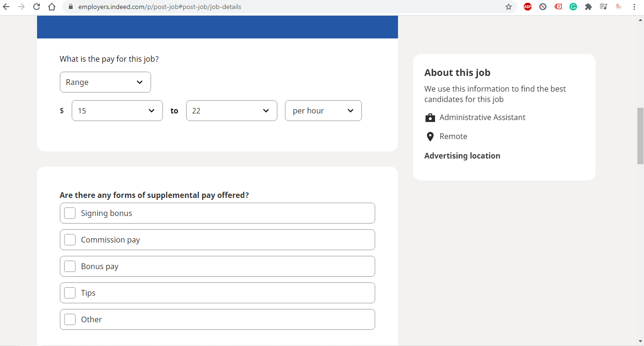
Task: Open the Grammarly extension
Action: tap(573, 7)
